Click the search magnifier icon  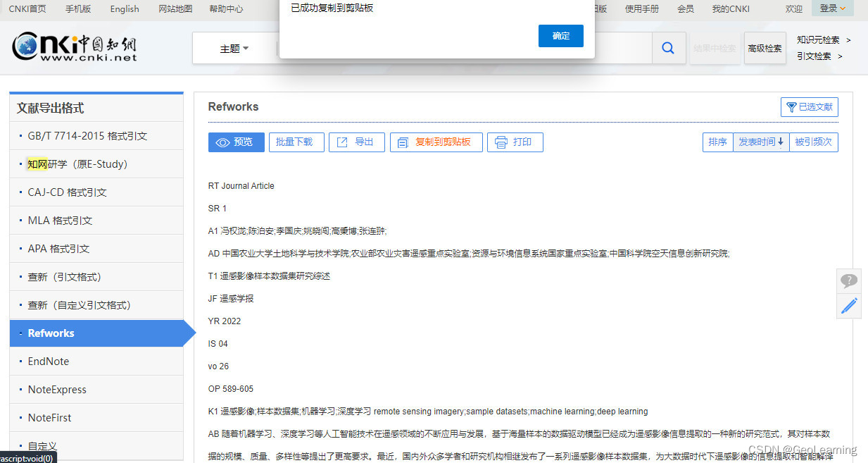[667, 47]
